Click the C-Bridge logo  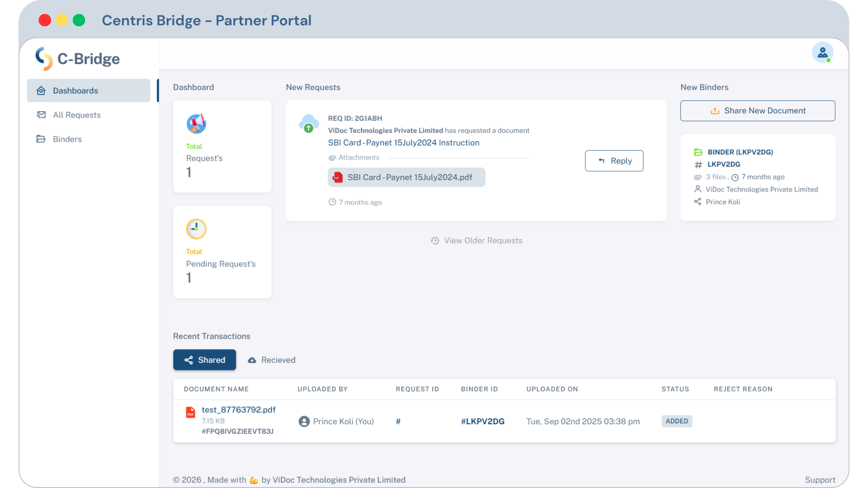pyautogui.click(x=78, y=59)
